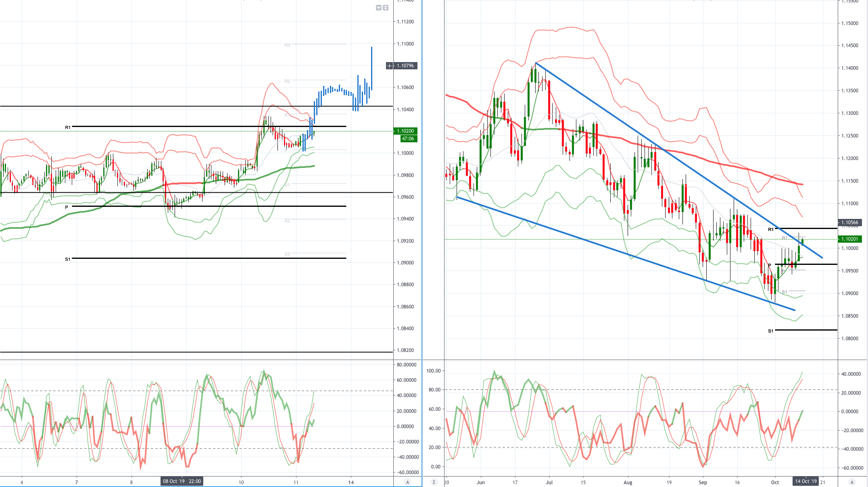The image size is (868, 487).
Task: Click the 1.11000 price scale label
Action: (405, 44)
